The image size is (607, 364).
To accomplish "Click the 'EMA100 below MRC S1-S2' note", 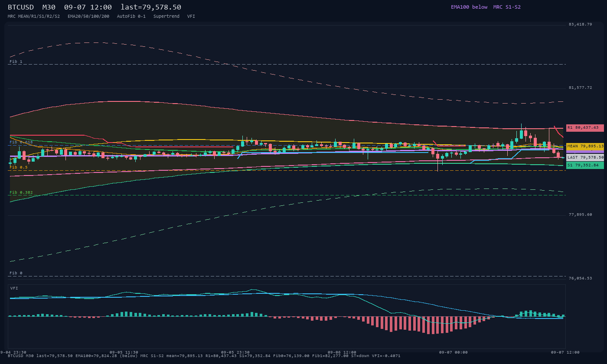I will [x=486, y=7].
